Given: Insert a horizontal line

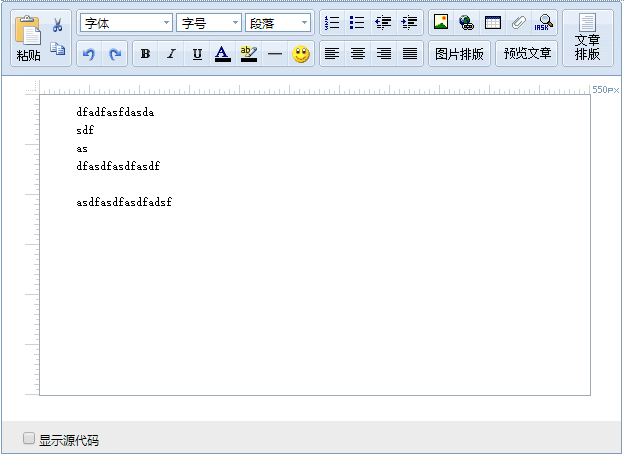Looking at the screenshot, I should pyautogui.click(x=275, y=54).
